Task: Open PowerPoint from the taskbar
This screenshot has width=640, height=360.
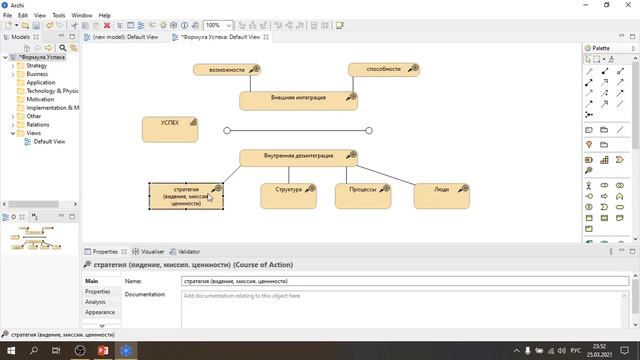Action: (103, 351)
